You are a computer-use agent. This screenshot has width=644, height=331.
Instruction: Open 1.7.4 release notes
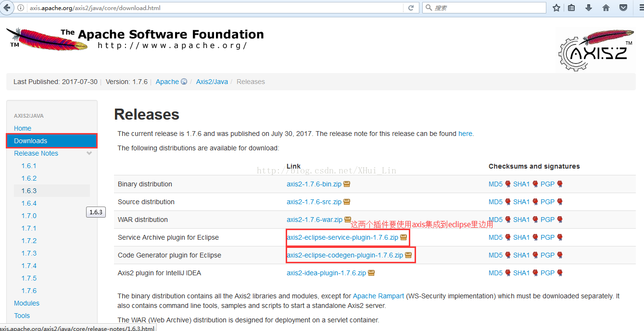(x=29, y=266)
